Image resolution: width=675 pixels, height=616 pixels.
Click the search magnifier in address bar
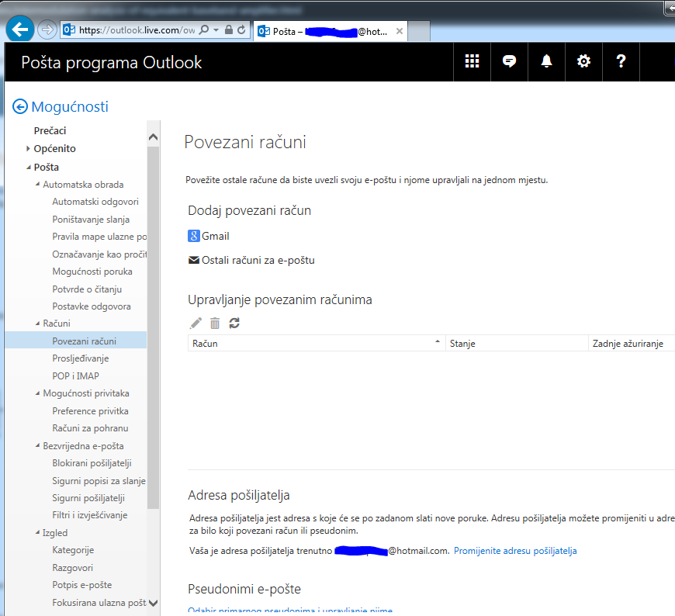point(204,29)
